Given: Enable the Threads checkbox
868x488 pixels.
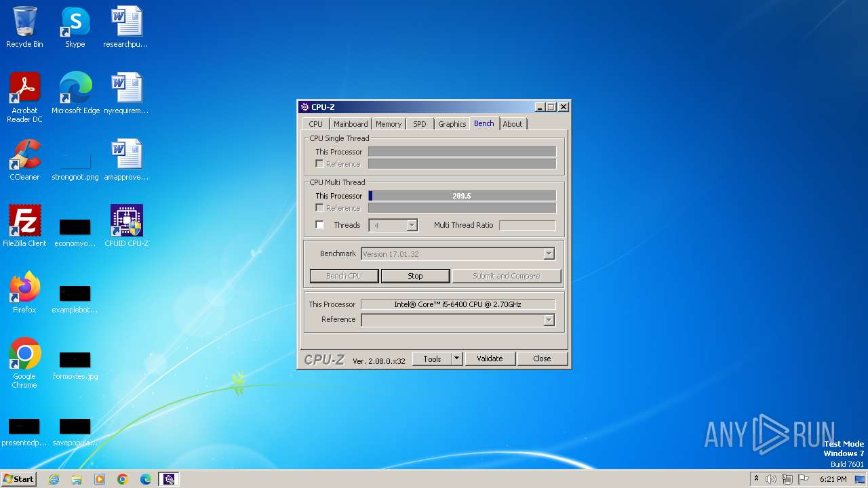Looking at the screenshot, I should coord(320,225).
